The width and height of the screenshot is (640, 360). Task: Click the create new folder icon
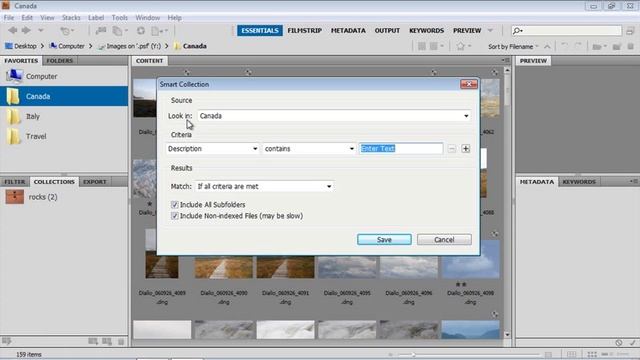pyautogui.click(x=617, y=47)
